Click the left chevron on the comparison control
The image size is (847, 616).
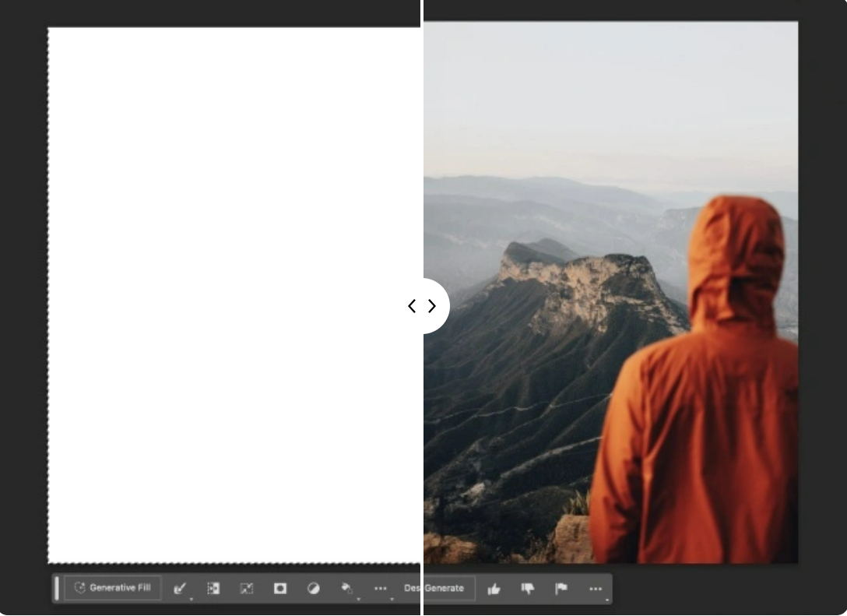tap(412, 306)
